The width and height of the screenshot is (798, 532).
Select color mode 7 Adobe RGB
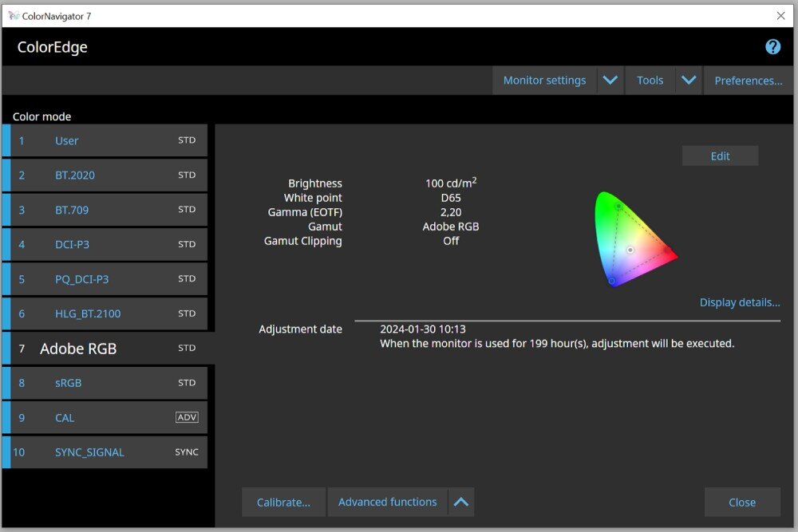(109, 349)
